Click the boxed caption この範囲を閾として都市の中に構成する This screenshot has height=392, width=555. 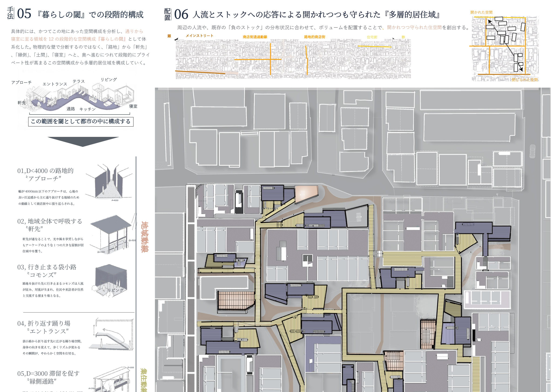[81, 121]
